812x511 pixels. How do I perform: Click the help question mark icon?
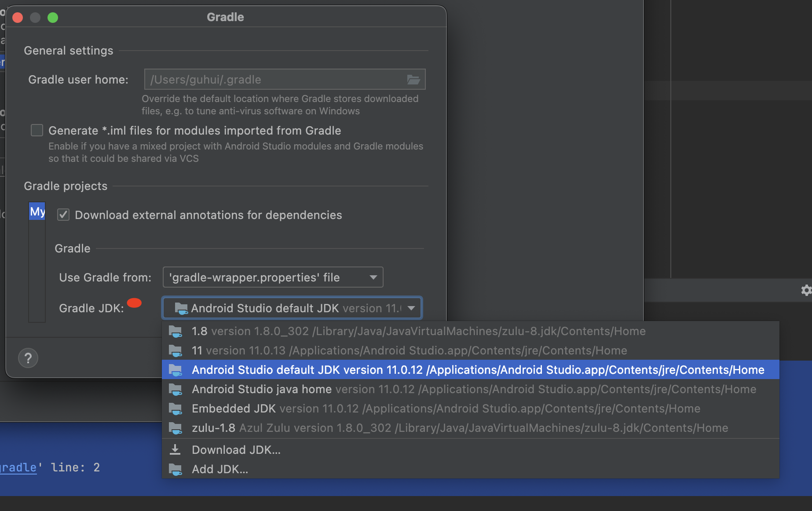[28, 358]
